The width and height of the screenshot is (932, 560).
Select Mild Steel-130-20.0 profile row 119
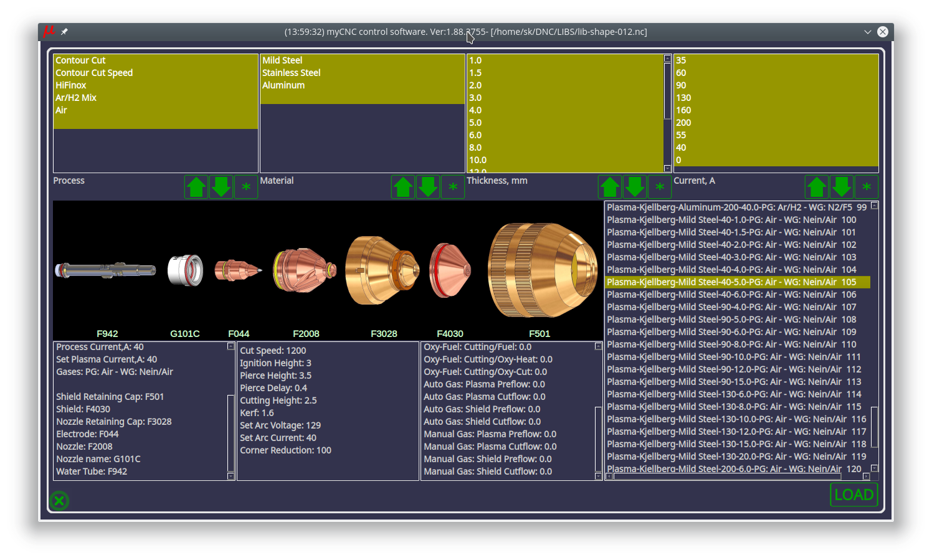pyautogui.click(x=738, y=457)
